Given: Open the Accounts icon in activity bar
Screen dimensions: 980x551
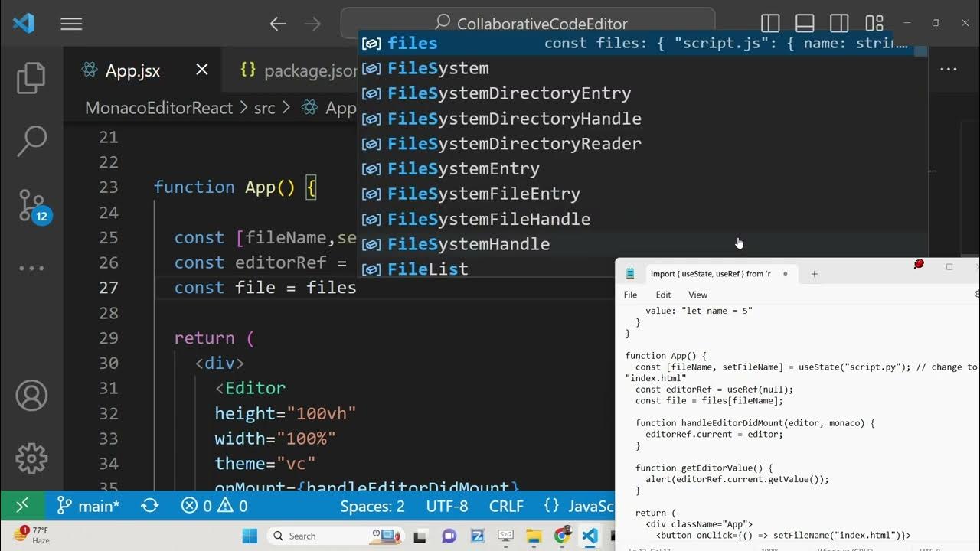Looking at the screenshot, I should tap(31, 396).
